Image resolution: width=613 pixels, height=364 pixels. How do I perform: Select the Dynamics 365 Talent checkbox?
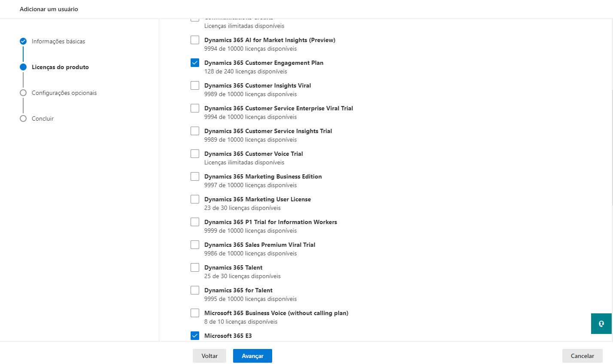(x=195, y=267)
